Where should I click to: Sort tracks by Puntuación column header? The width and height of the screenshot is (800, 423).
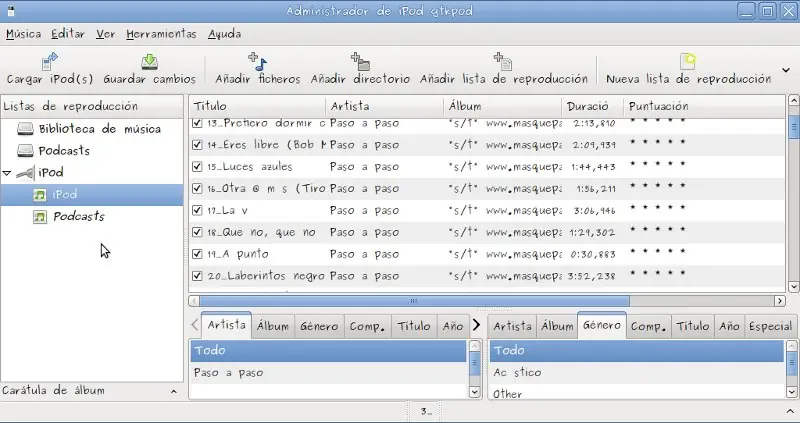pos(704,106)
